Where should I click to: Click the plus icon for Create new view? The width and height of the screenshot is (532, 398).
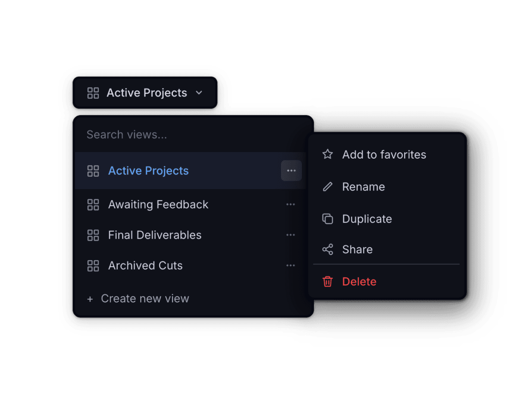pos(89,298)
